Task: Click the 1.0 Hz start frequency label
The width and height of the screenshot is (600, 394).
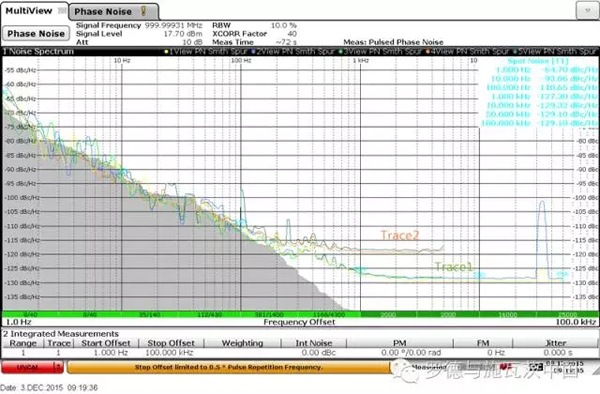Action: click(19, 322)
